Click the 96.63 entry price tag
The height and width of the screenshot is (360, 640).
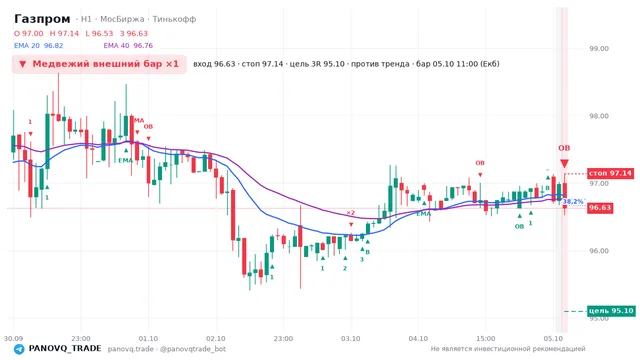click(x=600, y=208)
